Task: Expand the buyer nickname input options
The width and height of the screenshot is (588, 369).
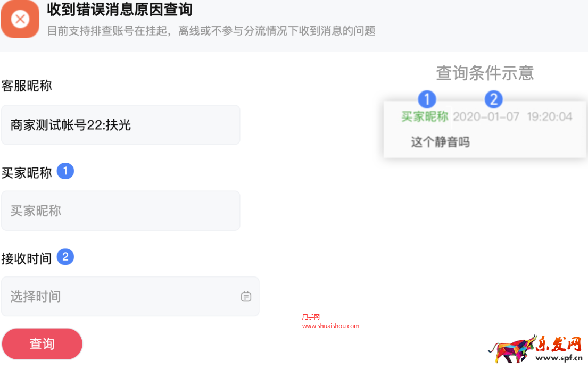Action: [121, 211]
